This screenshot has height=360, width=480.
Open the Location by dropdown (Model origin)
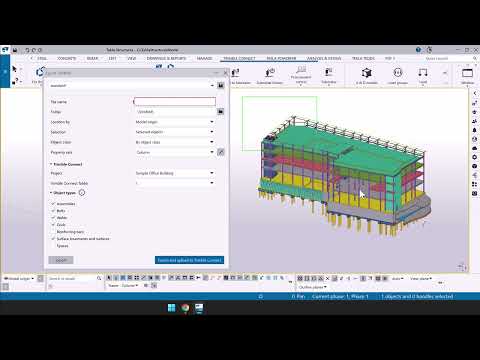[175, 122]
